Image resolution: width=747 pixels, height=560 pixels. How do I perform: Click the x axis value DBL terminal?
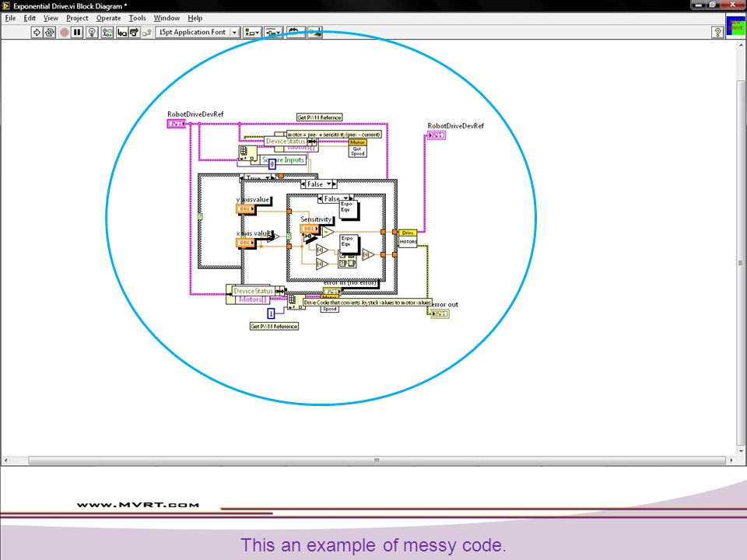pyautogui.click(x=246, y=243)
